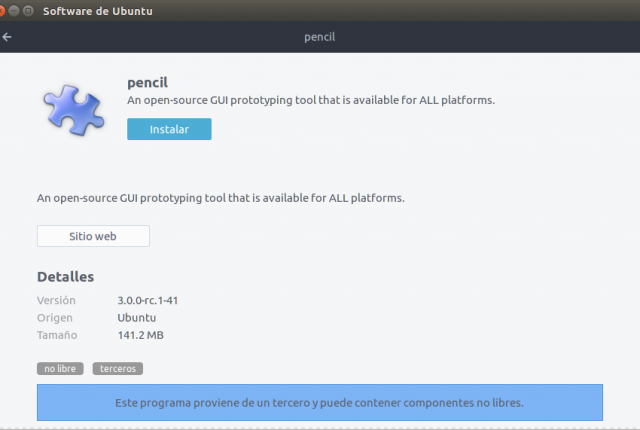Click the Origen value Ubuntu
The height and width of the screenshot is (430, 640).
137,317
